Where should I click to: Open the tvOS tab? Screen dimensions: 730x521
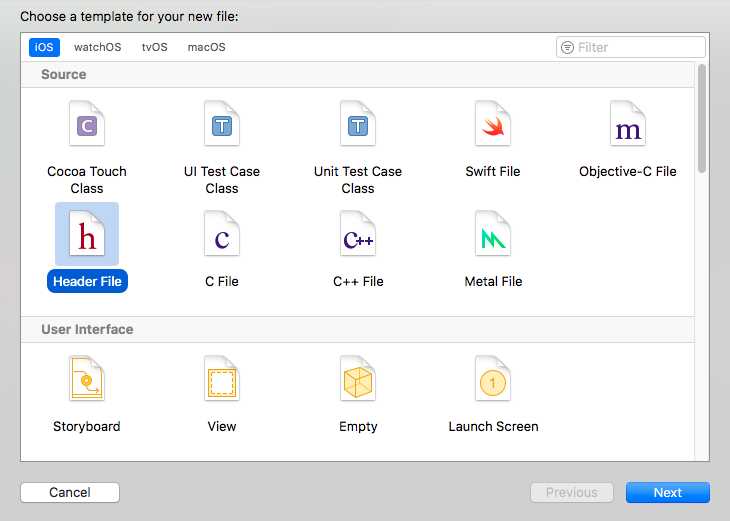pos(155,47)
